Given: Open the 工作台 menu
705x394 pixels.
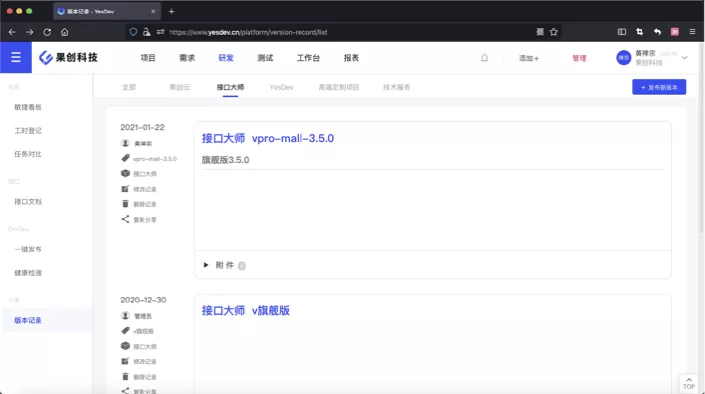Looking at the screenshot, I should pos(308,58).
